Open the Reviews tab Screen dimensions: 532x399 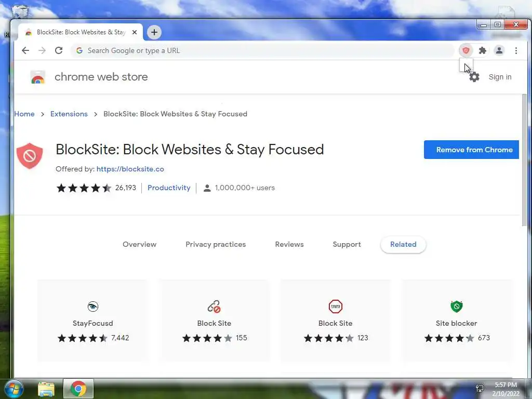click(x=289, y=244)
